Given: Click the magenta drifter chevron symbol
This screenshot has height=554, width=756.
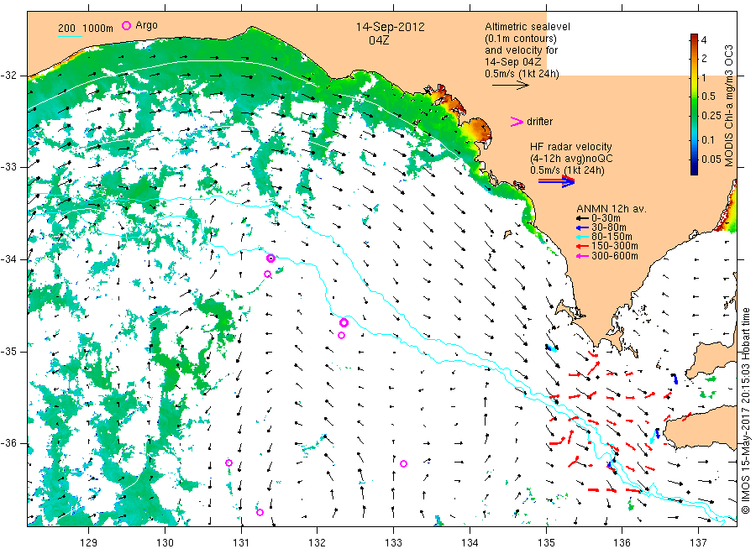Looking at the screenshot, I should (517, 122).
